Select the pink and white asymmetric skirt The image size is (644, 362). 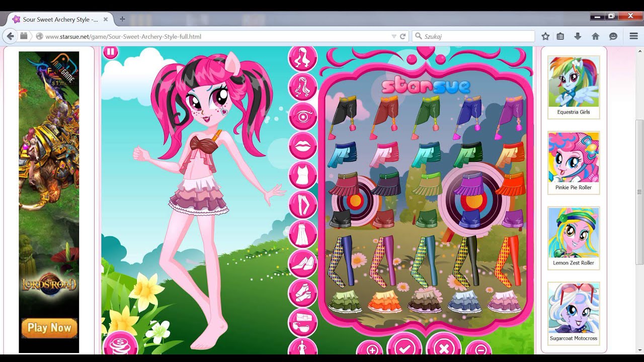pyautogui.click(x=384, y=154)
